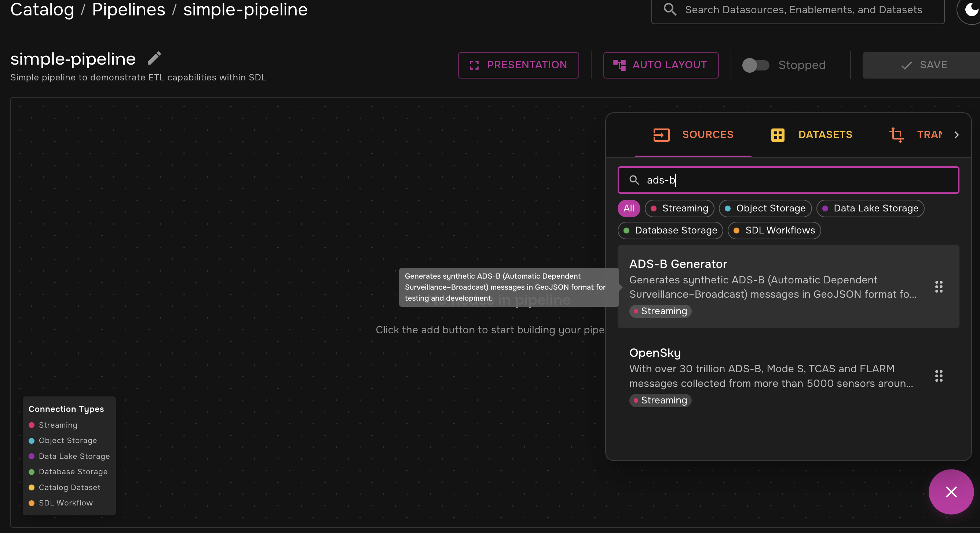The height and width of the screenshot is (533, 980).
Task: Select the OpenSky source title
Action: (x=655, y=353)
